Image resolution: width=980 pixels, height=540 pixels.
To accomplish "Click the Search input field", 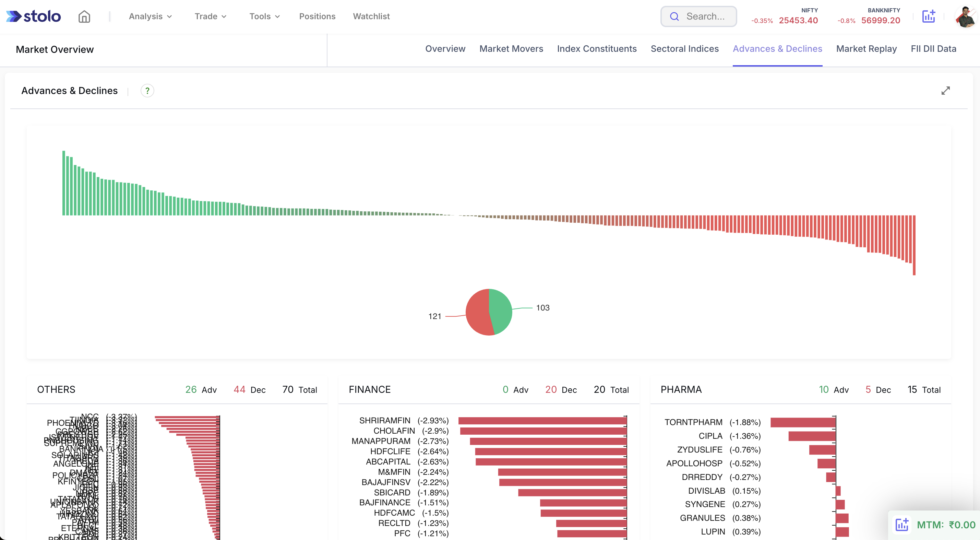I will click(x=698, y=16).
